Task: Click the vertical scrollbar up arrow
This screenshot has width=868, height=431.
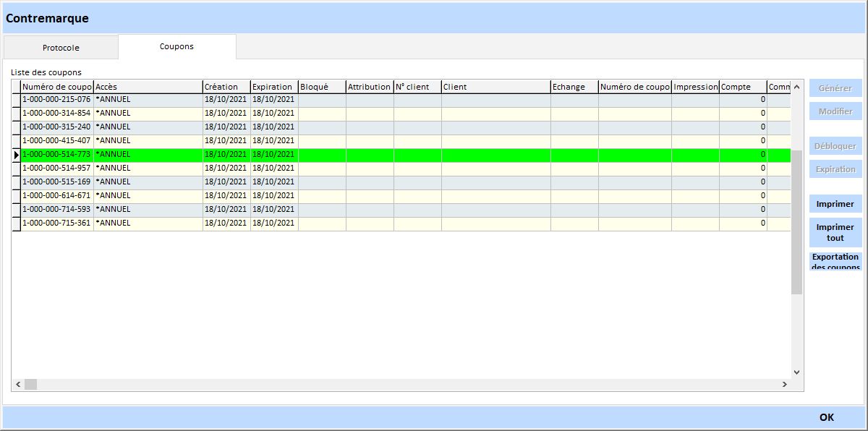Action: [796, 88]
